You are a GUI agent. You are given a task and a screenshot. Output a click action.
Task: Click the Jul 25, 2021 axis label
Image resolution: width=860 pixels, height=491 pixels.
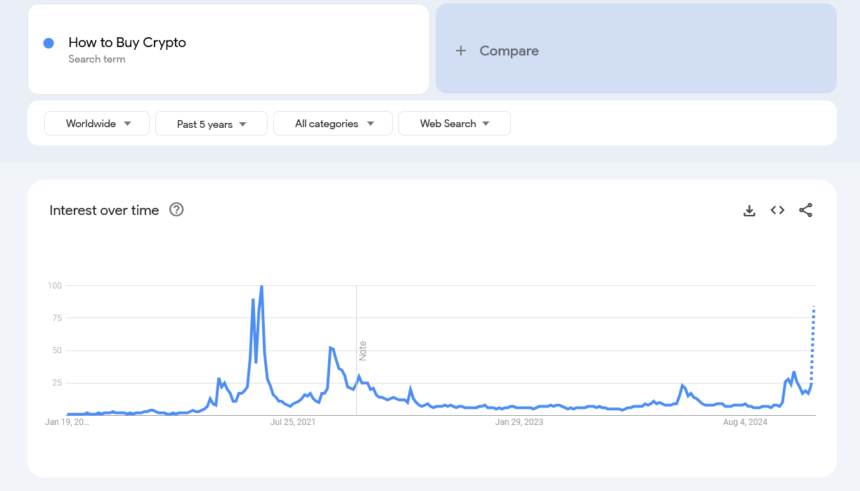click(293, 423)
